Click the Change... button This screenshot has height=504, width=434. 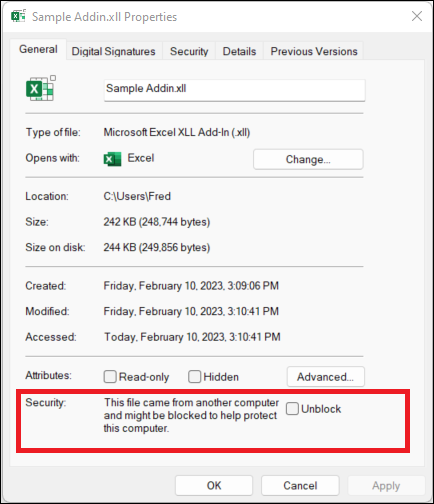[x=308, y=159]
